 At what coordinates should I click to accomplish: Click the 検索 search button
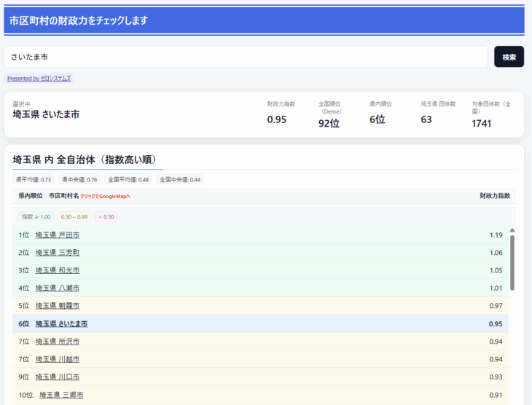(x=509, y=57)
